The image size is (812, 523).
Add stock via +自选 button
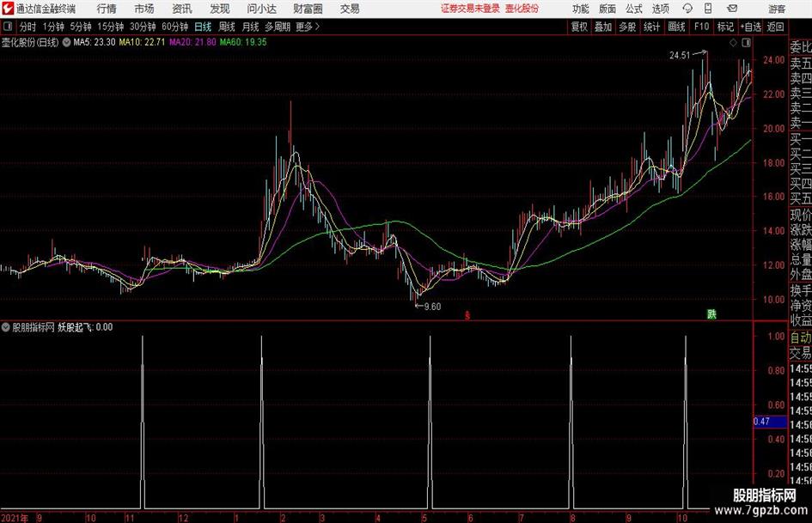click(750, 27)
